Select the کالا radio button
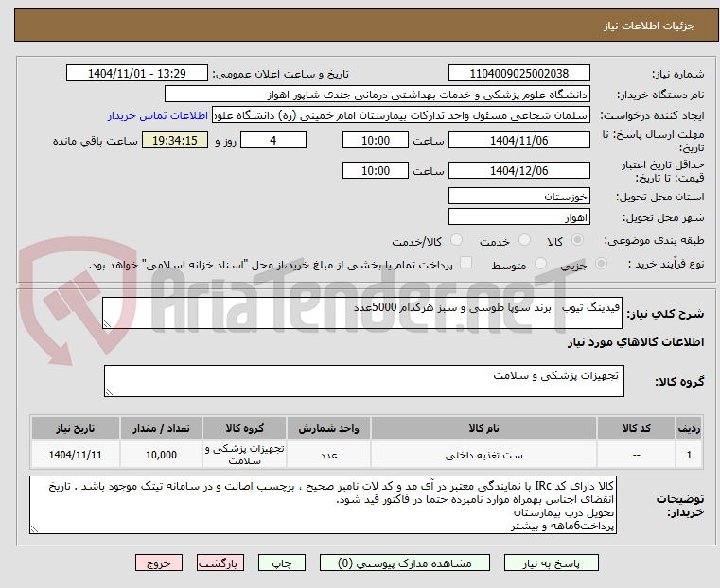This screenshot has height=588, width=720. 577,240
